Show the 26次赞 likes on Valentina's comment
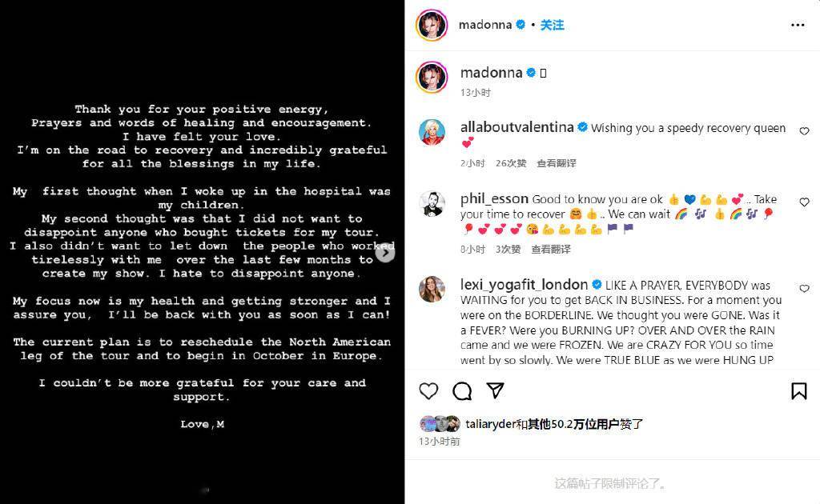Screen dimensions: 820x504 pos(511,163)
